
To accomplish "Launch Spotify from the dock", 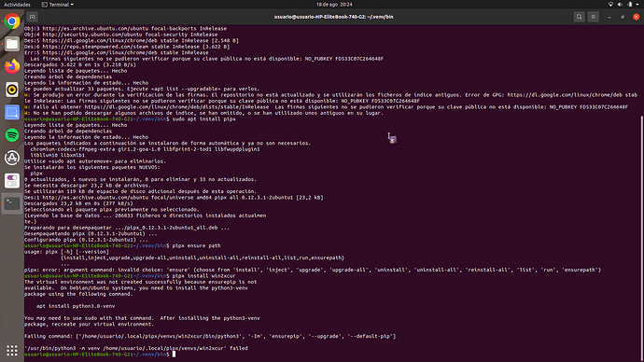I will point(12,135).
